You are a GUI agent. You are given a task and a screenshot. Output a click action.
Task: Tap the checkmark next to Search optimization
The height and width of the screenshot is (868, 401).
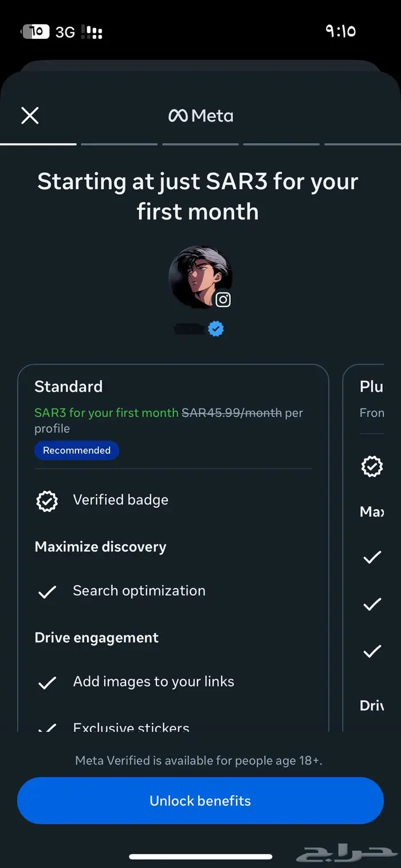click(47, 592)
